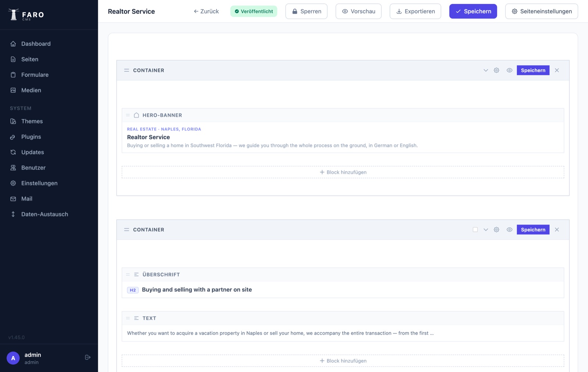This screenshot has width=588, height=372.
Task: Add a block in the first Container
Action: [343, 172]
